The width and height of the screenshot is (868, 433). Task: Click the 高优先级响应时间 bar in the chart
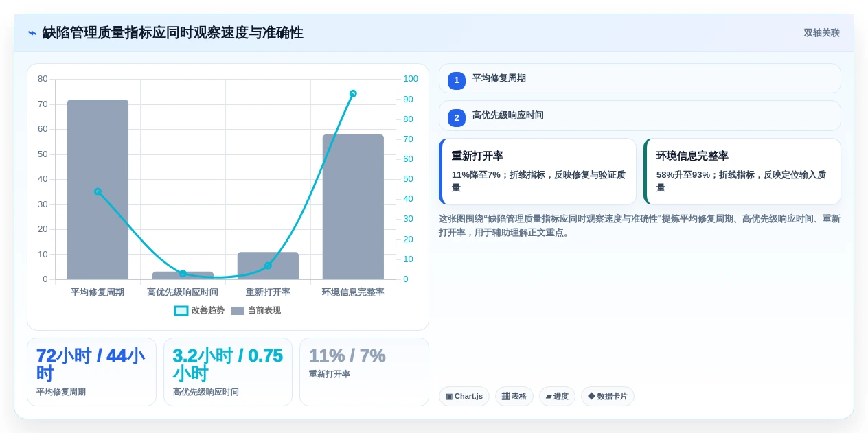[x=183, y=275]
